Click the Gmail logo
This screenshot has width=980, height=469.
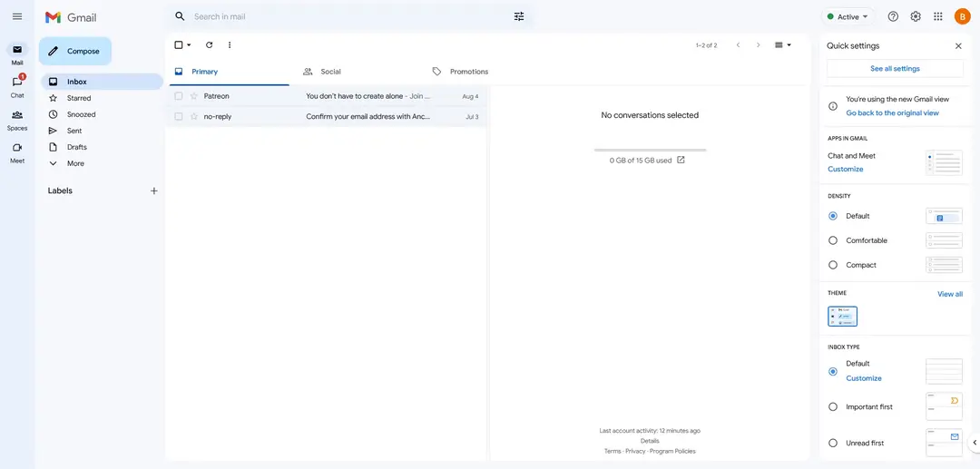pos(71,17)
